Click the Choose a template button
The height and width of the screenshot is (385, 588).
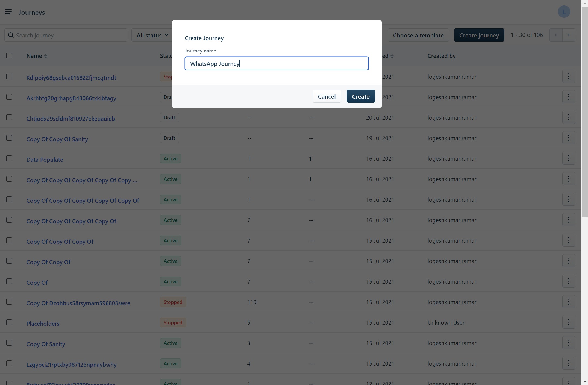coord(418,35)
